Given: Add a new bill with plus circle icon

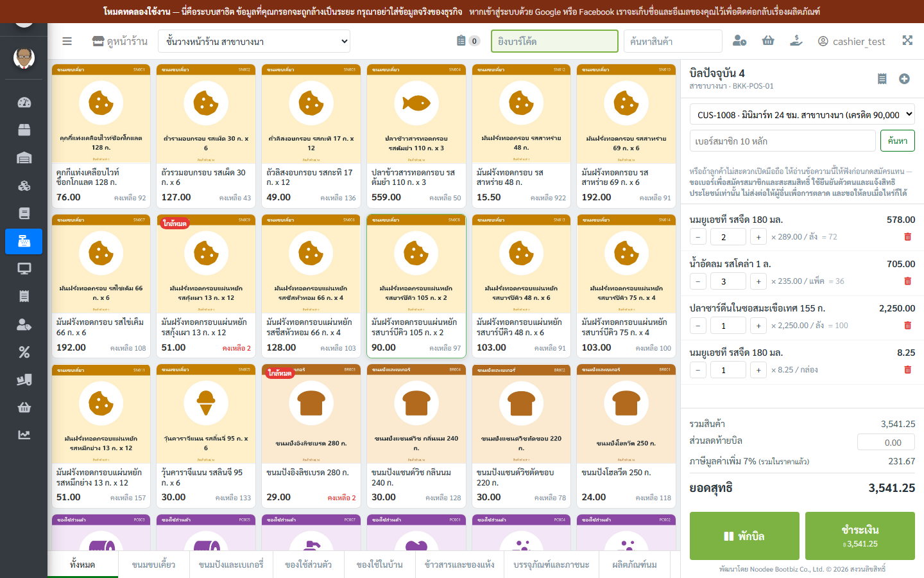Looking at the screenshot, I should coord(904,78).
